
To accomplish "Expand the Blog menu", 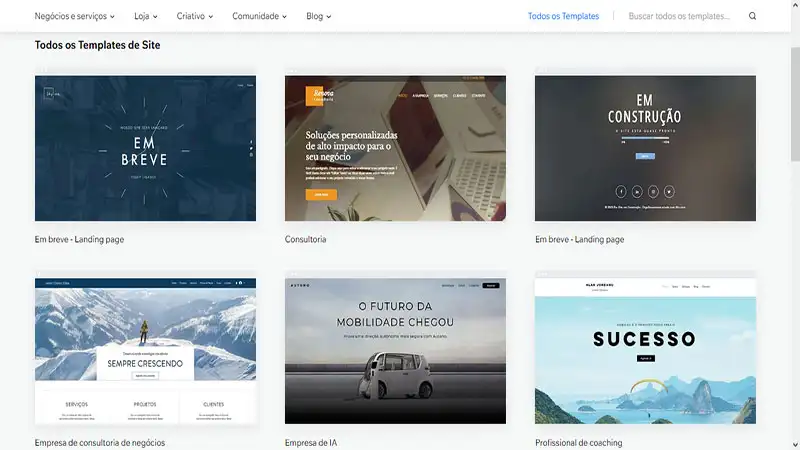I will [318, 16].
